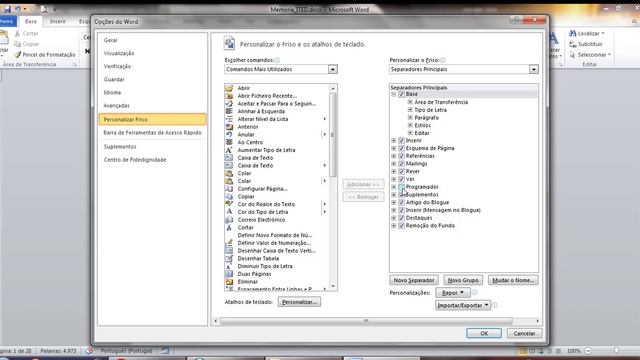Click the command list scroll down arrow
640x360 pixels.
tap(333, 287)
